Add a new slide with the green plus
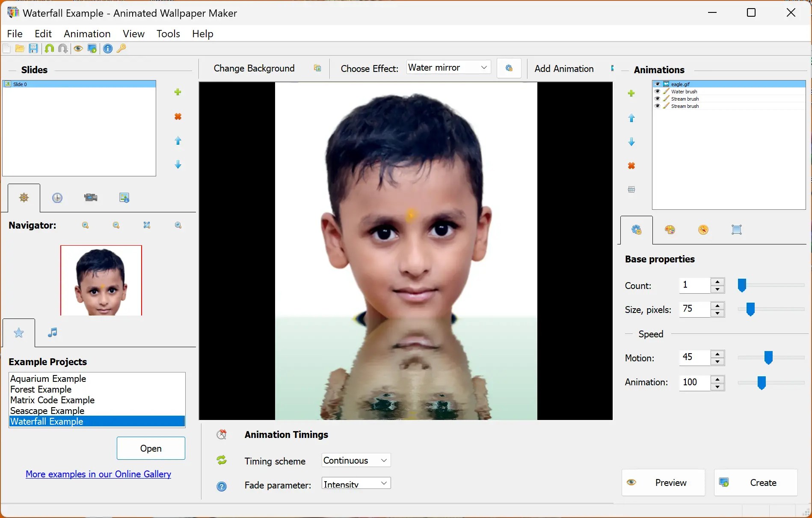The image size is (812, 518). click(178, 92)
